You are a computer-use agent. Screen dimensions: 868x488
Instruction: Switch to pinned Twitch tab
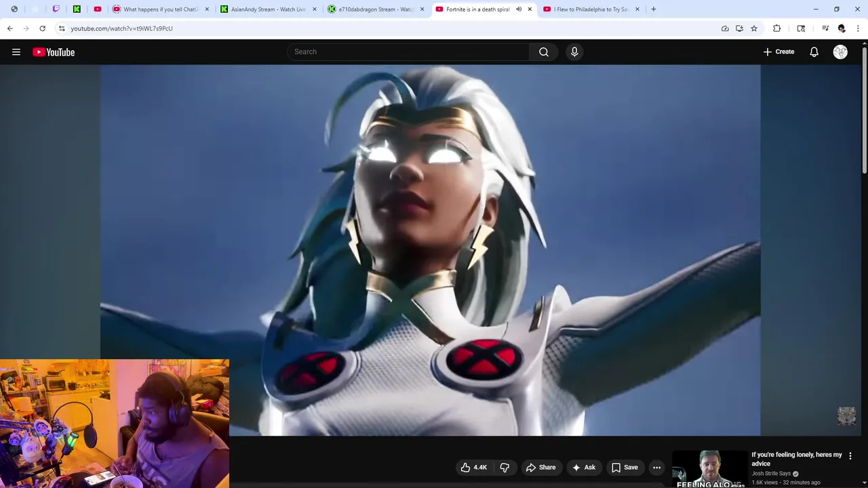(56, 9)
